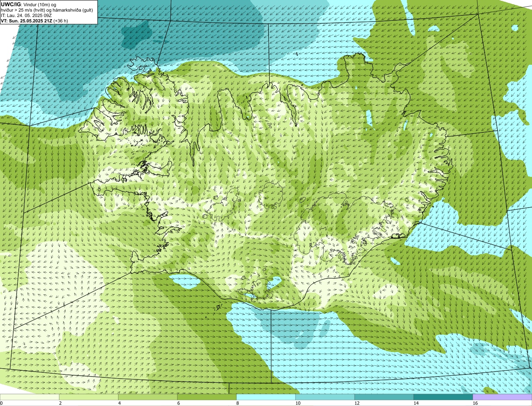Click the map title line 'UWC/IG: Vindur (10m) og'
This screenshot has height=406, width=532.
pyautogui.click(x=28, y=4)
